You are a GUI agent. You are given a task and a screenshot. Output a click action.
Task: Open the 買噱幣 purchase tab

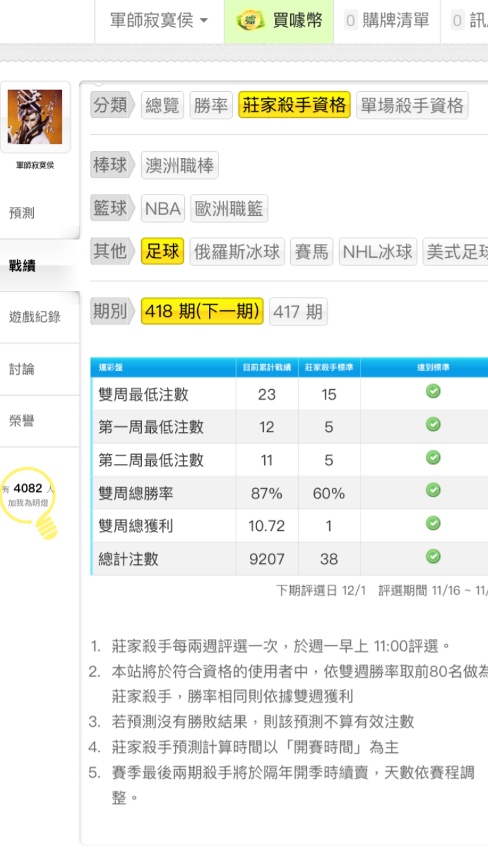279,21
